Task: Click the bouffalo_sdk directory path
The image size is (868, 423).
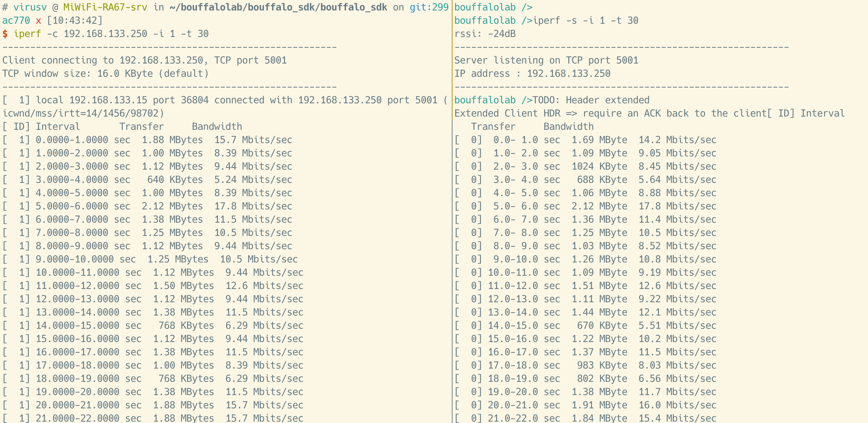Action: 278,7
